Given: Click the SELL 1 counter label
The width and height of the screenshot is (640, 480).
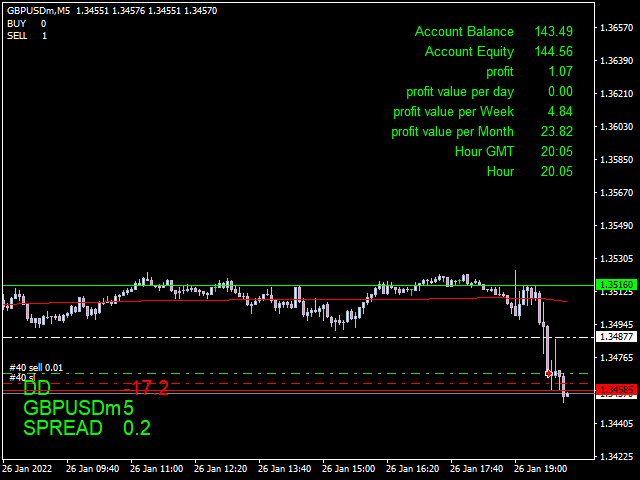Looking at the screenshot, I should point(27,36).
